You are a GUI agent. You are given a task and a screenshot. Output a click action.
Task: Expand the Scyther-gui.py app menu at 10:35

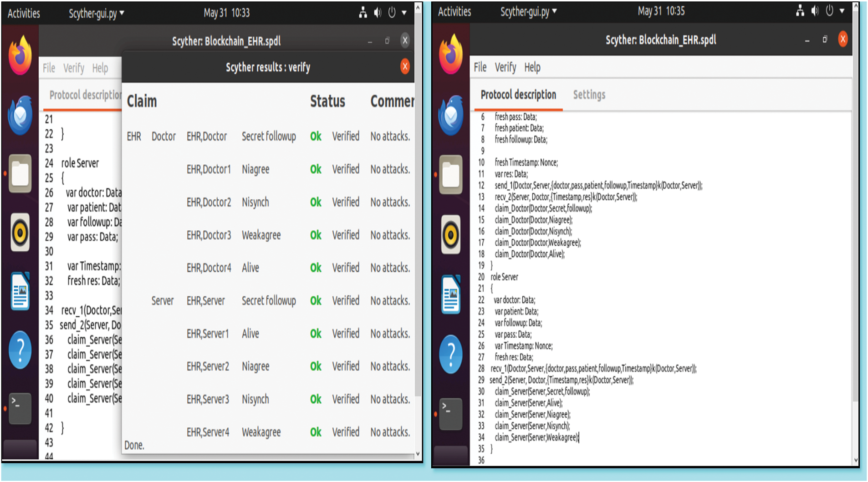click(x=528, y=12)
